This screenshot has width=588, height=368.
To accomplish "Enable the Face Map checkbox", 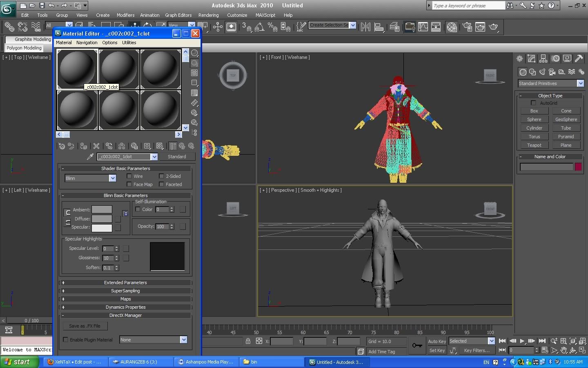I will (x=129, y=184).
